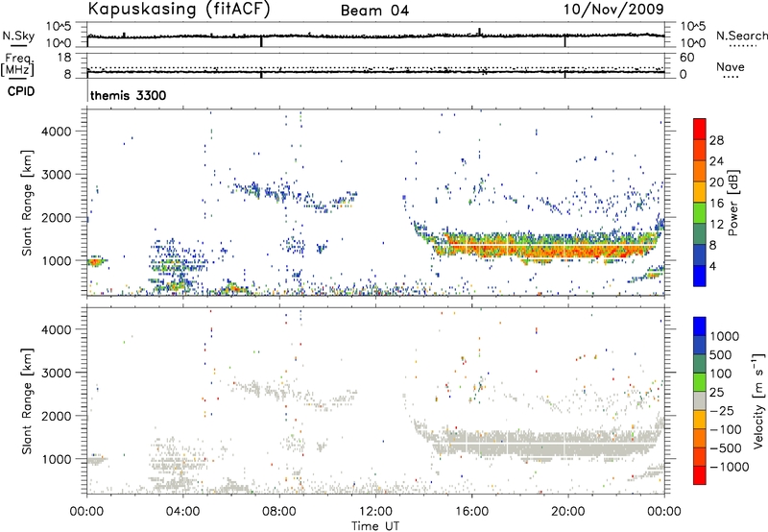Click the red top segment of power colorbar
Viewport: 768px width, 532px height.
pos(700,129)
